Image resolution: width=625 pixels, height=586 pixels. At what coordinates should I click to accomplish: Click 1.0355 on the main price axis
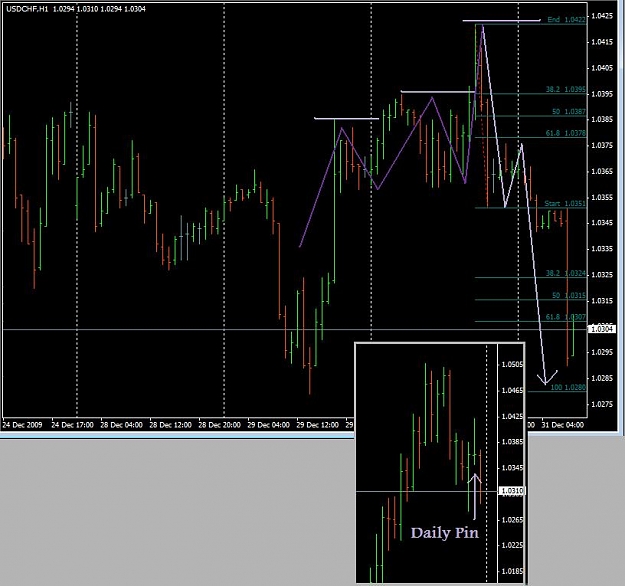pos(601,197)
